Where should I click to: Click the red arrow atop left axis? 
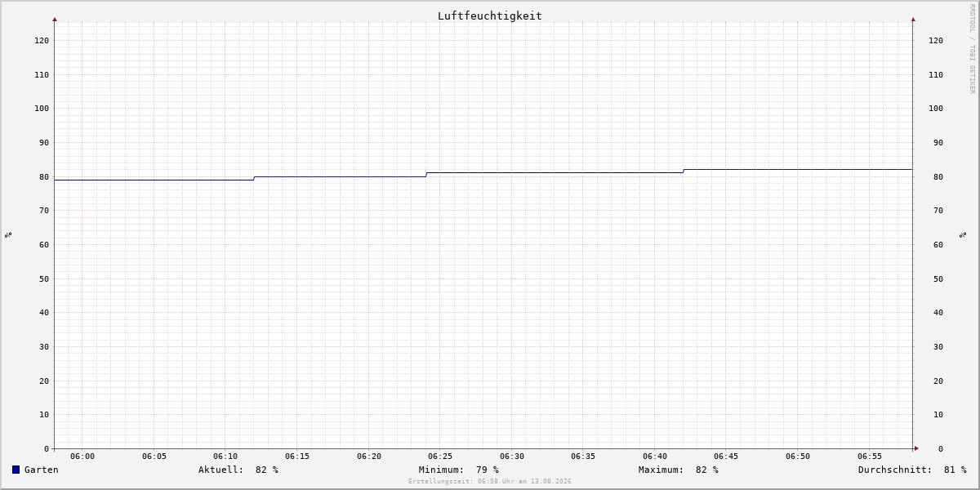click(55, 19)
